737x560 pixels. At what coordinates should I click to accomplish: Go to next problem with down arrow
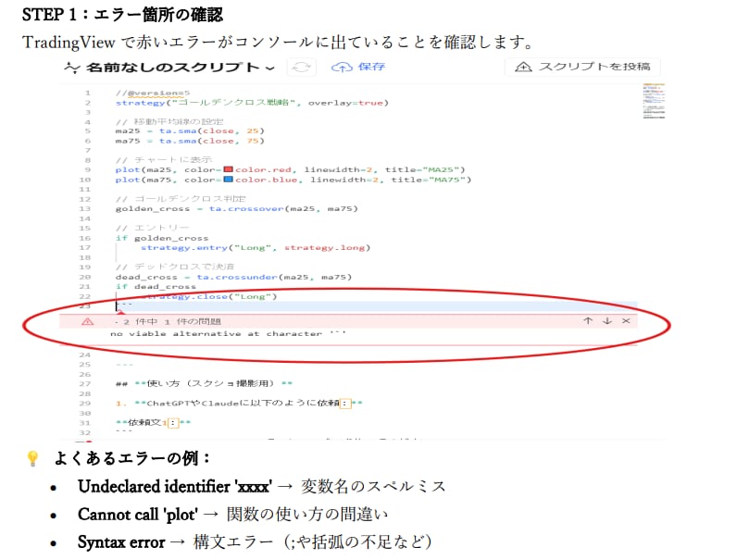pos(606,321)
